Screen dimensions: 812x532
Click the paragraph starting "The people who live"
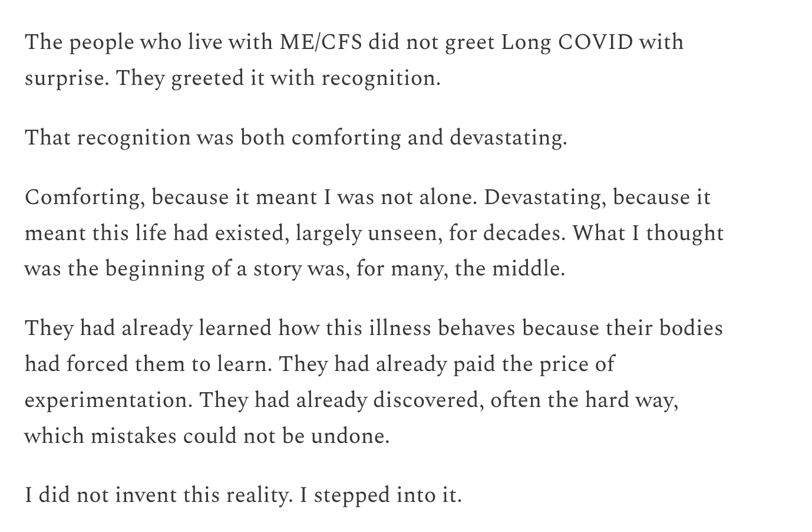(354, 60)
